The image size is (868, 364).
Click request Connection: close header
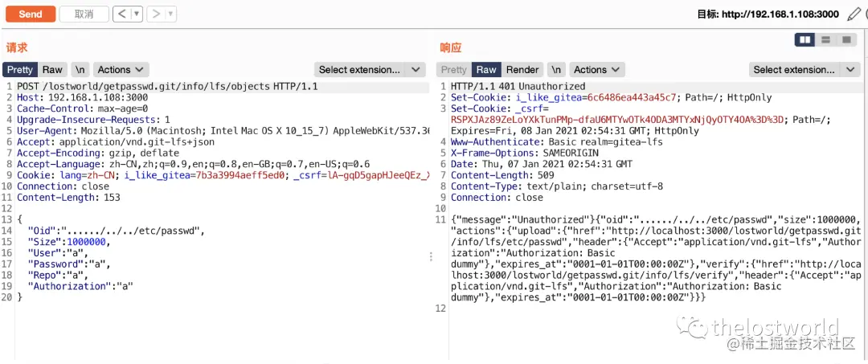[63, 186]
